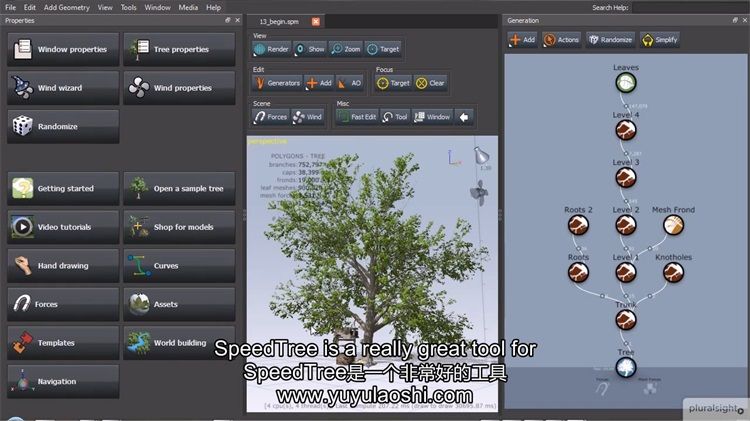Viewport: 750px width, 421px height.
Task: Open the Window menu
Action: tap(157, 8)
